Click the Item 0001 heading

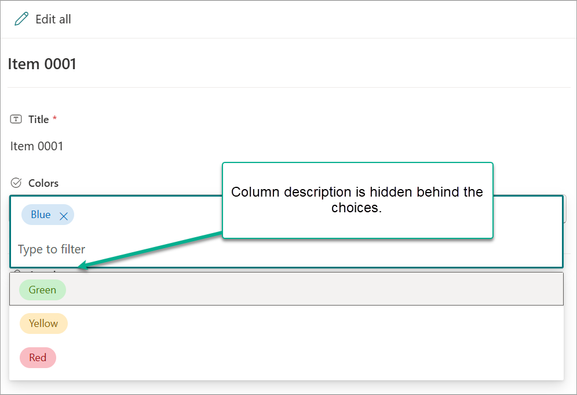click(x=42, y=64)
